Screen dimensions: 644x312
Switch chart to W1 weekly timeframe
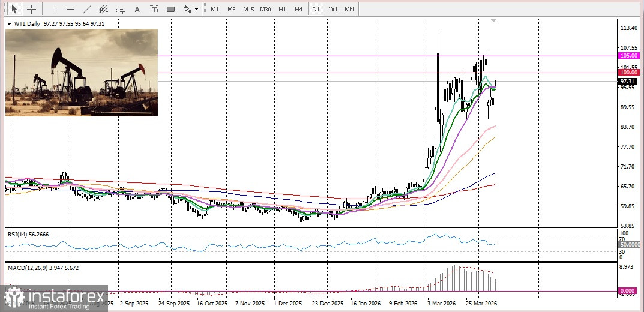tap(333, 9)
